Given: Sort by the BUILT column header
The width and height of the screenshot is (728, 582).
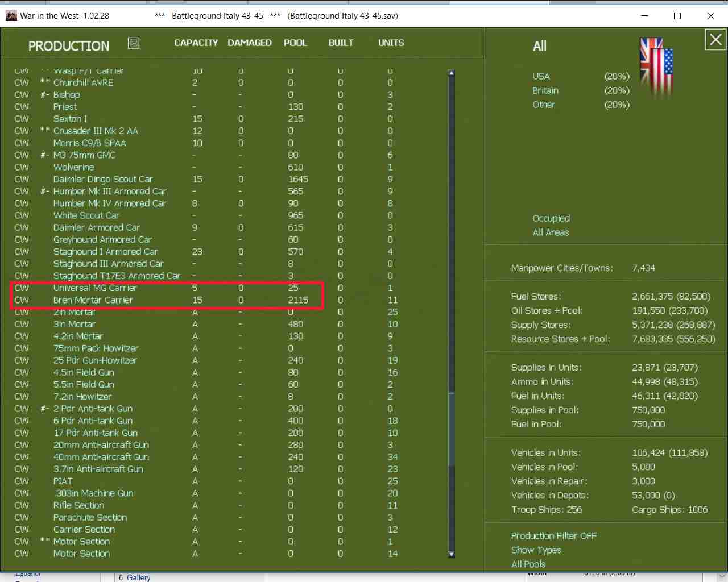Looking at the screenshot, I should pos(341,43).
